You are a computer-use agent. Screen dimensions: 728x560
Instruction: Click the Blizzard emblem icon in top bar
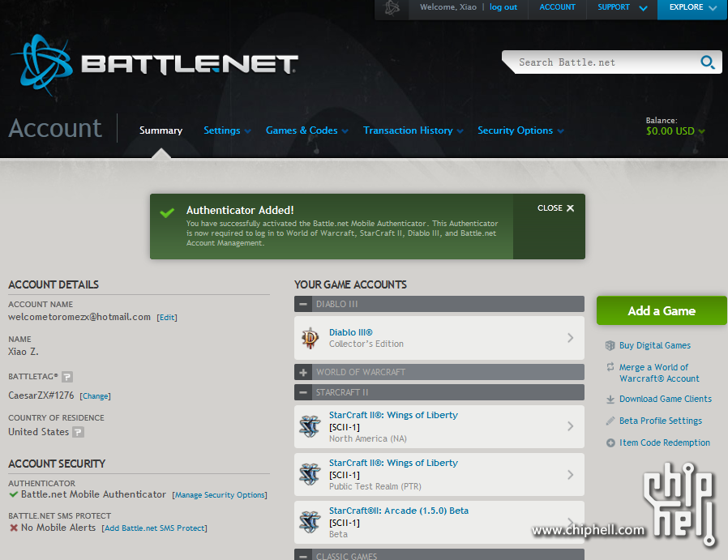(392, 8)
